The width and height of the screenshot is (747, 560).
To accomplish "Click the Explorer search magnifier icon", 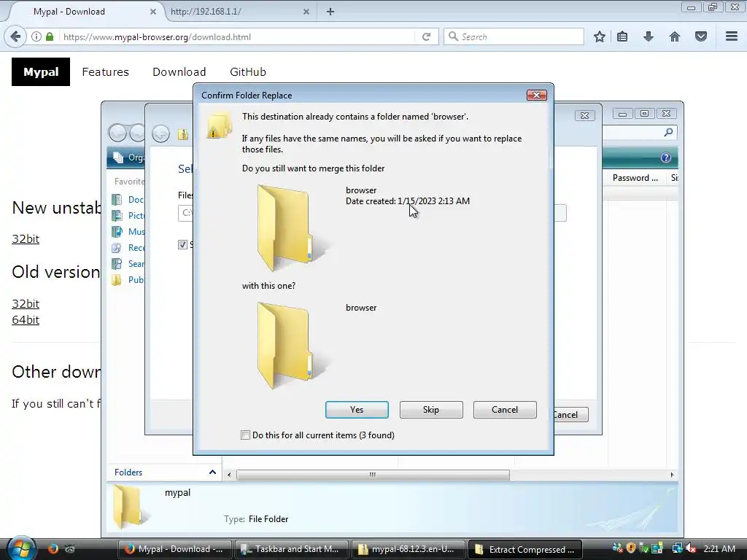I will tap(668, 133).
